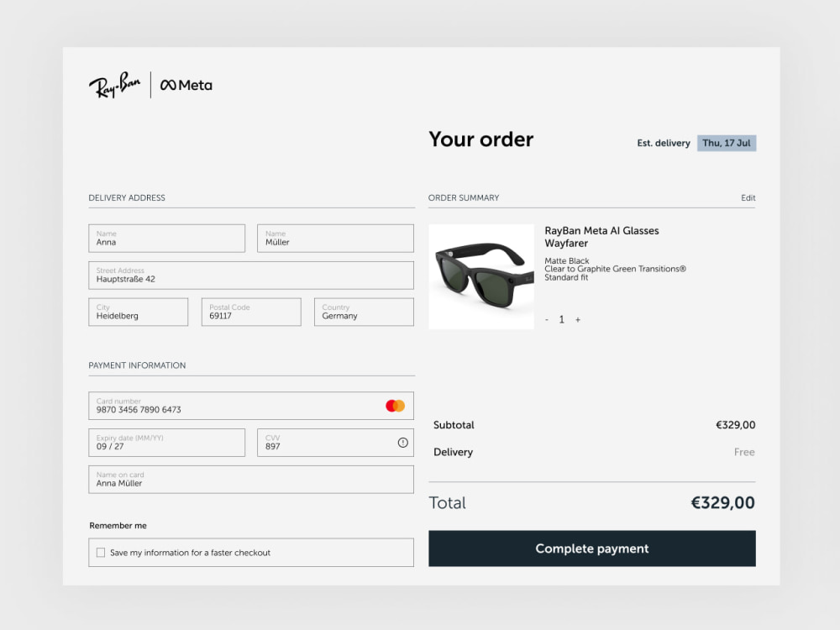The height and width of the screenshot is (630, 840).
Task: Click the Thu, 17 Jul delivery date badge
Action: coord(727,143)
